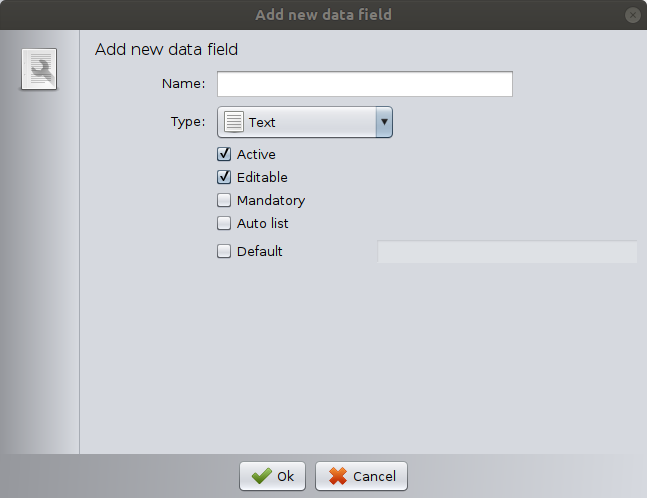The width and height of the screenshot is (647, 498).
Task: Click the 'Add new data field' heading text
Action: [x=166, y=49]
